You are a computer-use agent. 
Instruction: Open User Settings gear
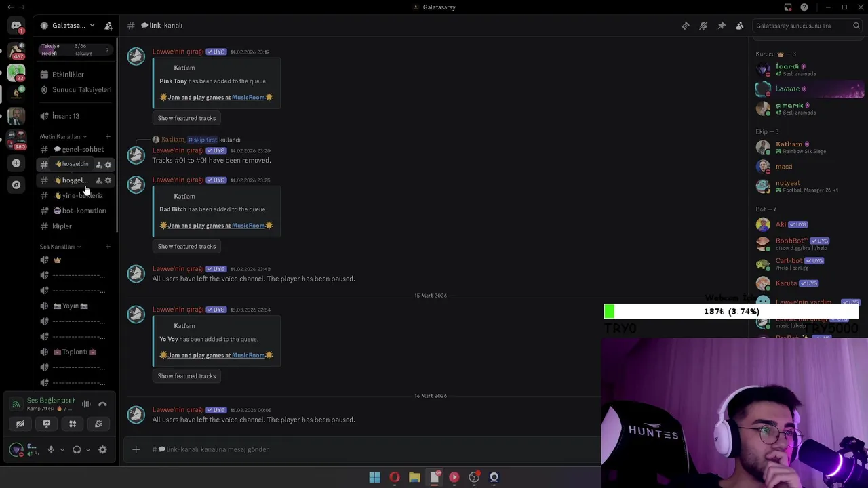[102, 449]
